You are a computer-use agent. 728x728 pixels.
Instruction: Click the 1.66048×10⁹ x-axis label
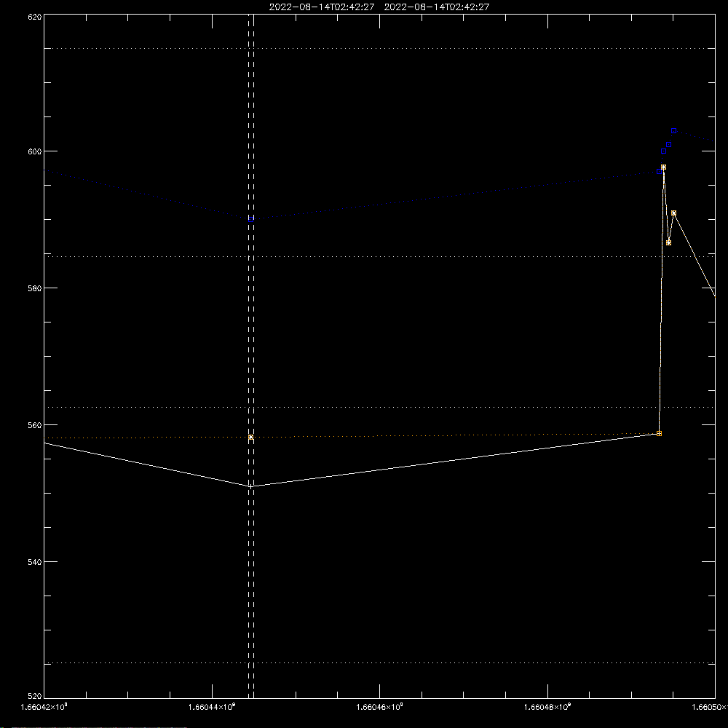point(547,707)
